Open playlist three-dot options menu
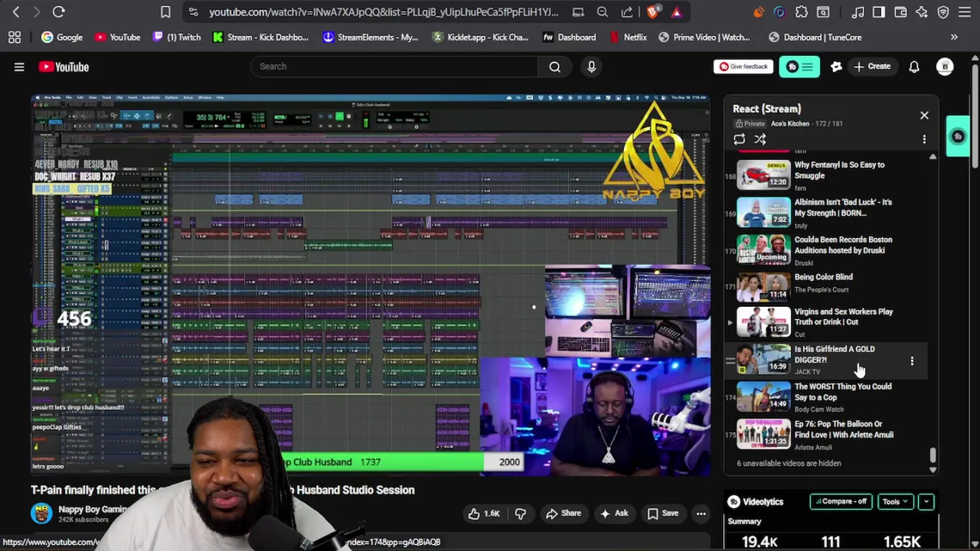The image size is (980, 551). (924, 139)
